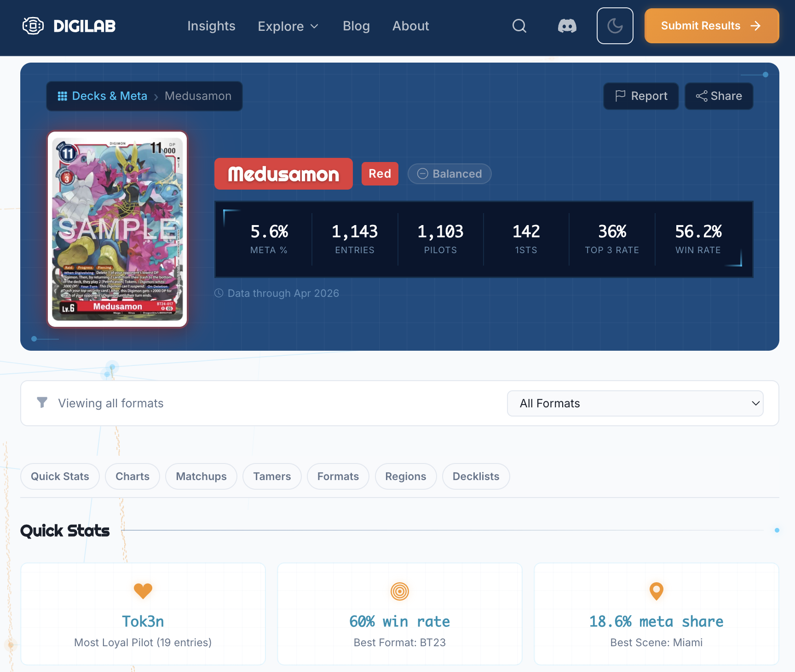Click the Medusamon breadcrumb text
795x672 pixels.
(x=198, y=96)
